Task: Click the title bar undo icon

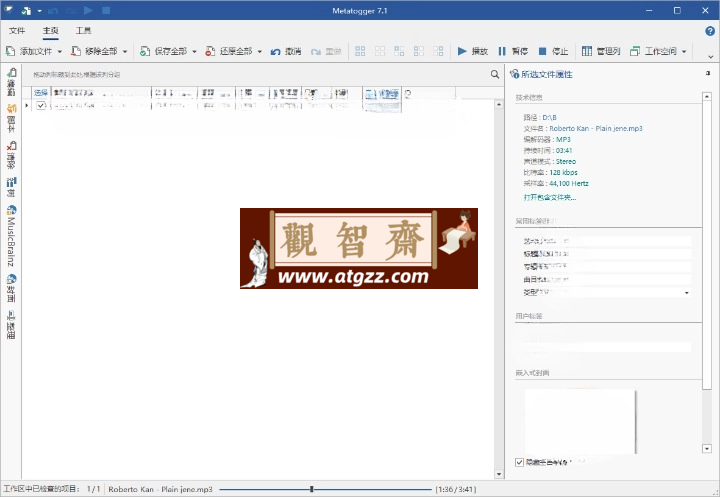Action: click(x=53, y=10)
